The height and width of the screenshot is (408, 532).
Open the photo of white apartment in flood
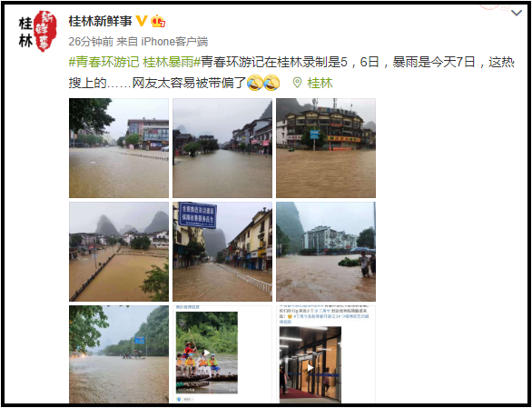pos(326,252)
